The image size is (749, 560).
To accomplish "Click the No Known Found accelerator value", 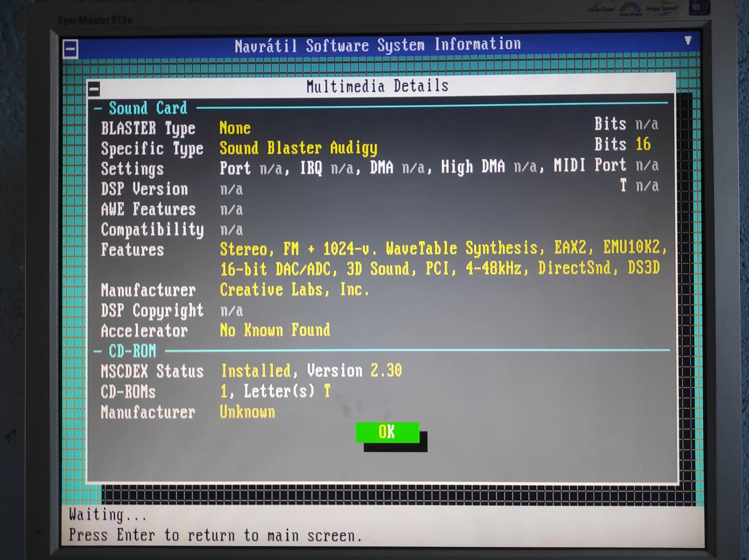I will pos(275,330).
